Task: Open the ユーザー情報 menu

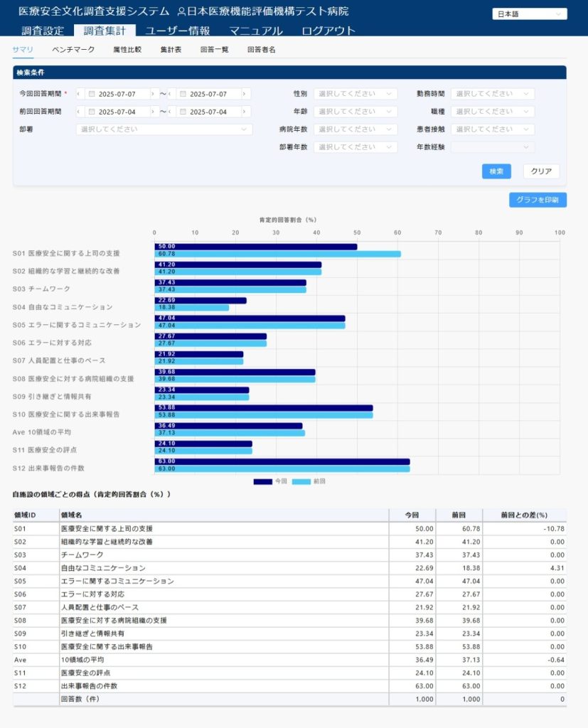Action: 177,31
